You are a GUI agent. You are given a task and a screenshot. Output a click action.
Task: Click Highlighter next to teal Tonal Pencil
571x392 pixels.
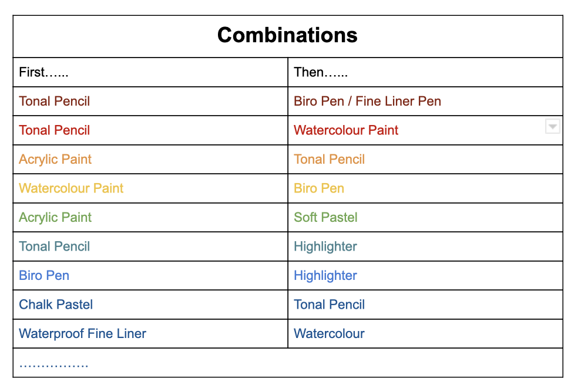click(325, 246)
